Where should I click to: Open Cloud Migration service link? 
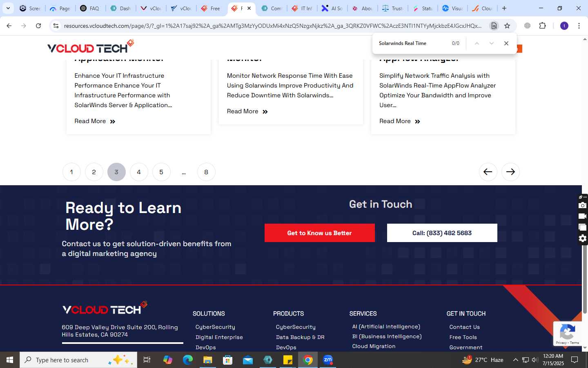pos(374,346)
